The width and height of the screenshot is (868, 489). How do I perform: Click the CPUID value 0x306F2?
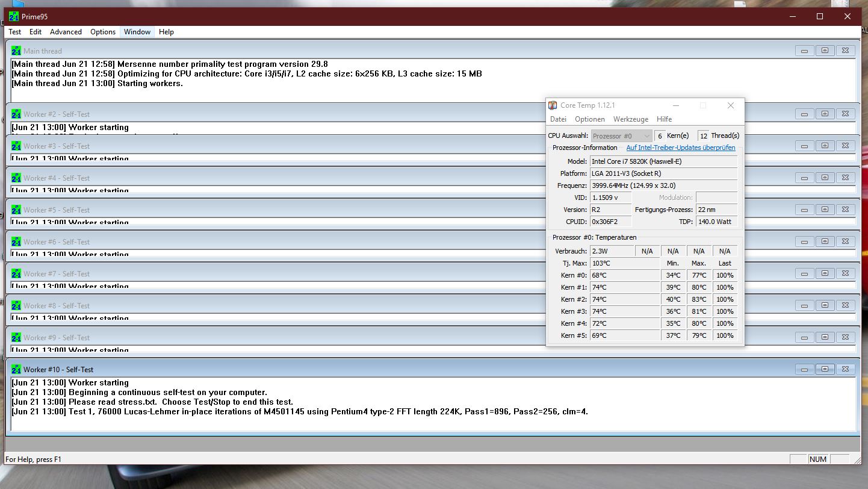click(611, 222)
